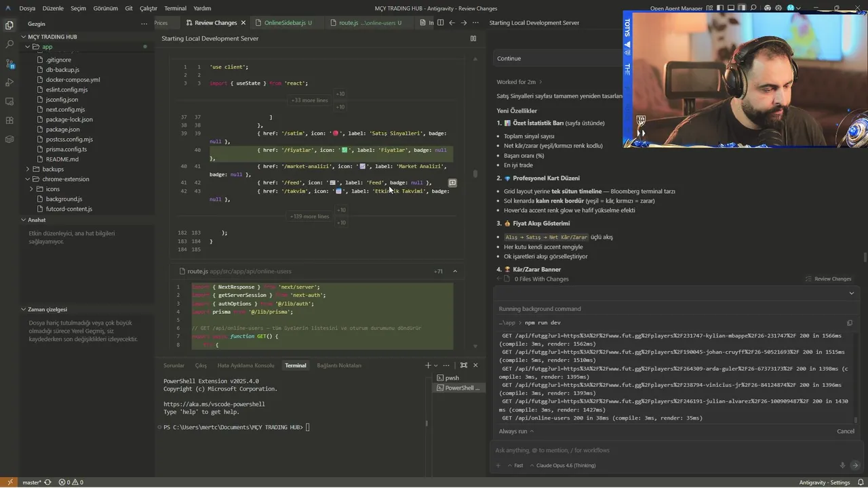This screenshot has height=488, width=868.
Task: Open the Always run dropdown
Action: coord(516,432)
